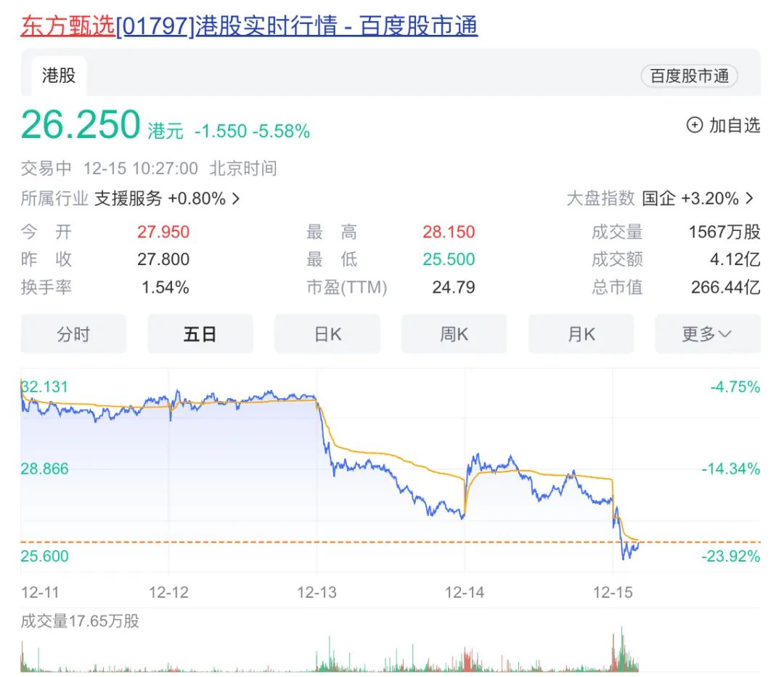Click the plus circle add-to-watchlist icon
784x677 pixels.
[x=695, y=125]
